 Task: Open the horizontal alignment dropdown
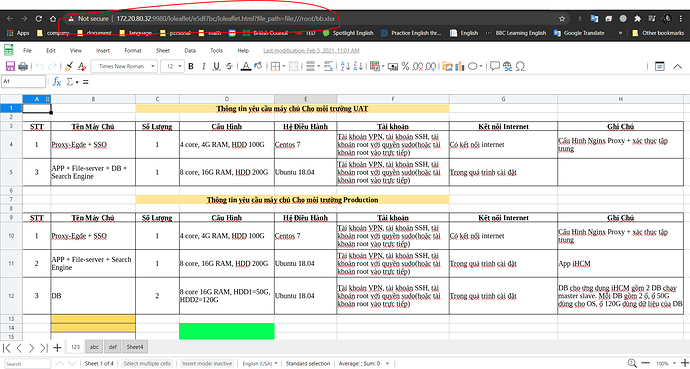coord(319,66)
